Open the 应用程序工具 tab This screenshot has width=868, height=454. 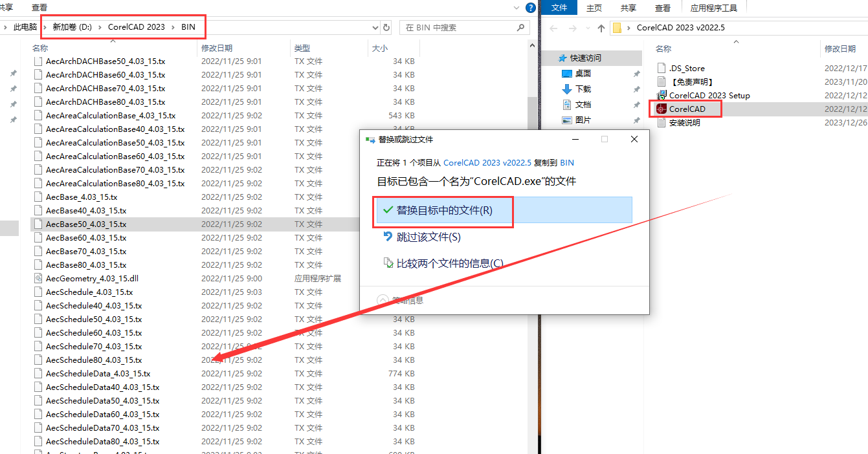713,8
